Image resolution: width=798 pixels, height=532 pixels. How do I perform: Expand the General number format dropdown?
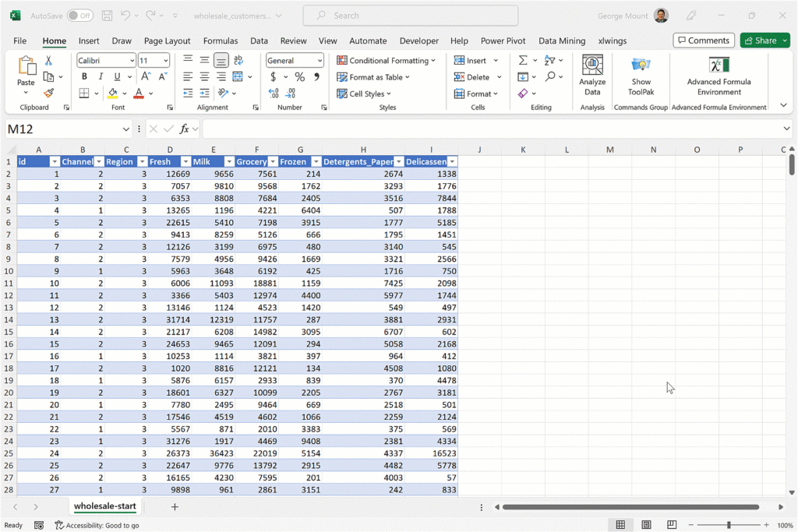(320, 61)
